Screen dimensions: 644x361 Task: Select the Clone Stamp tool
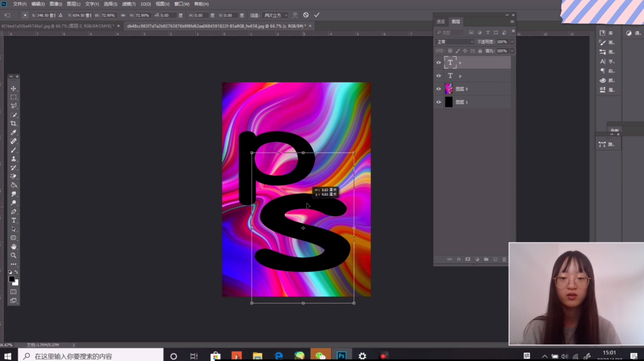click(14, 159)
